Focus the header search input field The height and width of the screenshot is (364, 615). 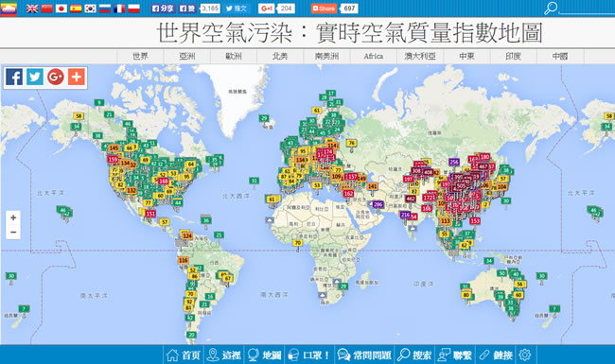click(x=587, y=9)
